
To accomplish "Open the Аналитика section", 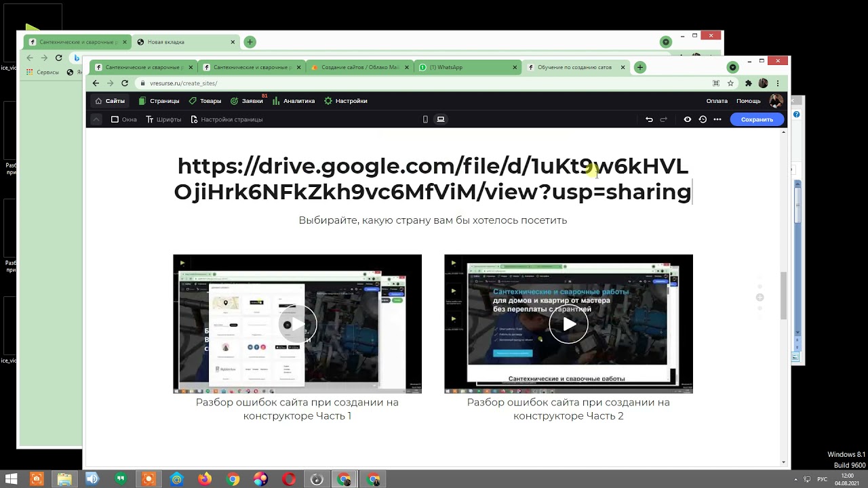I will click(x=294, y=101).
